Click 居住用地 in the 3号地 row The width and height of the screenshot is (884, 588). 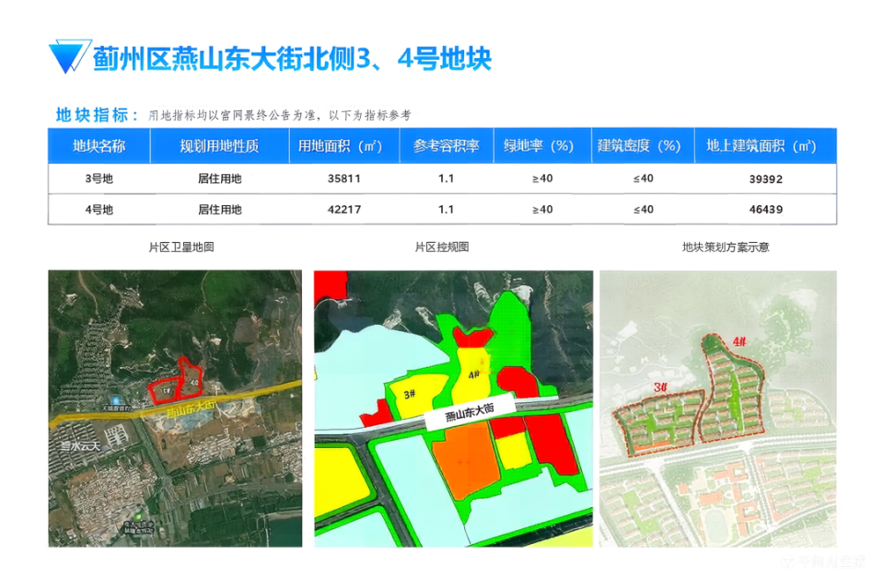(219, 179)
